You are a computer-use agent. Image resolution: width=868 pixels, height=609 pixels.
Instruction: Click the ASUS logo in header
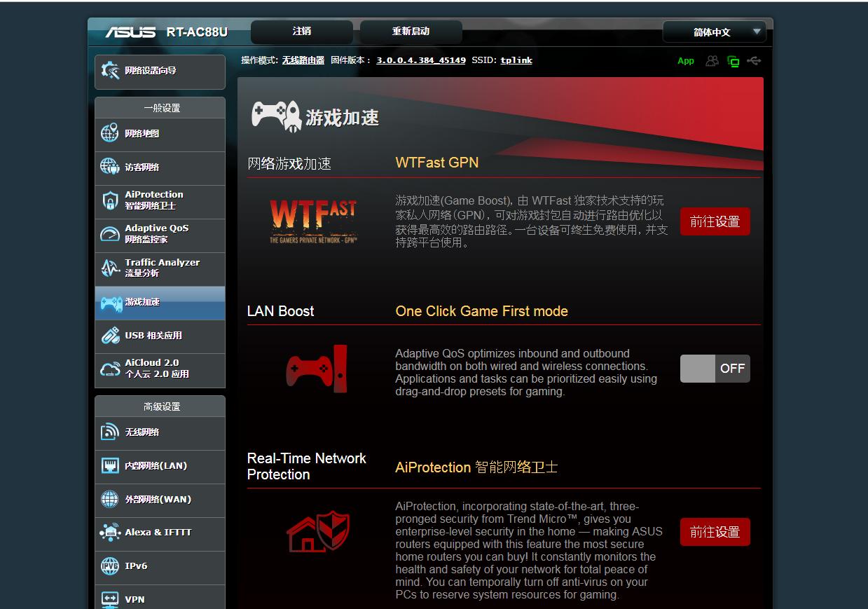pyautogui.click(x=131, y=32)
